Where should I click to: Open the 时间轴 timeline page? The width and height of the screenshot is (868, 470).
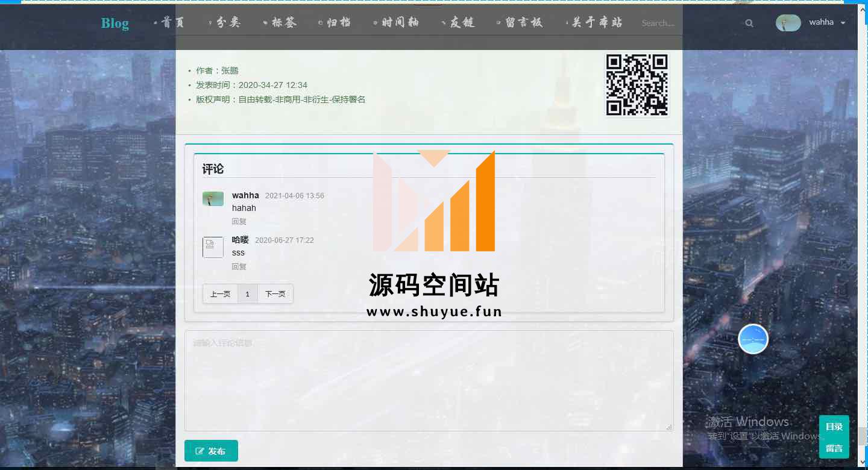(396, 22)
